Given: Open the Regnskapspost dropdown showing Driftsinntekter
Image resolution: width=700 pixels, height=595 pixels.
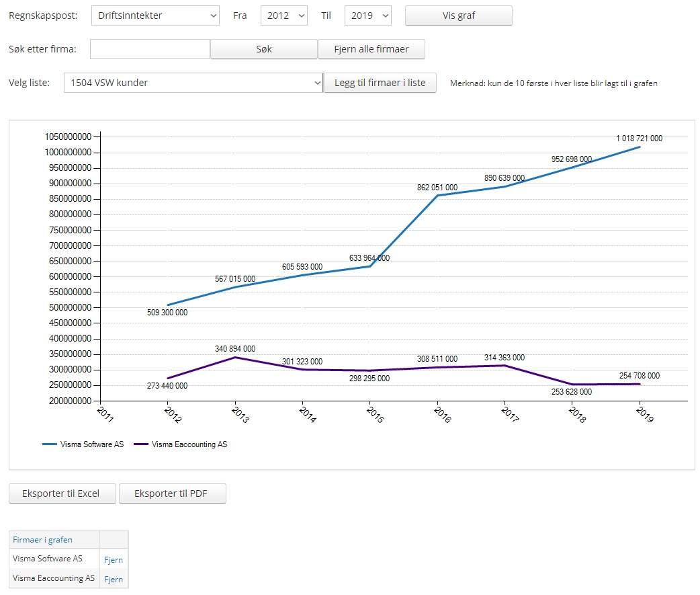Looking at the screenshot, I should click(155, 15).
